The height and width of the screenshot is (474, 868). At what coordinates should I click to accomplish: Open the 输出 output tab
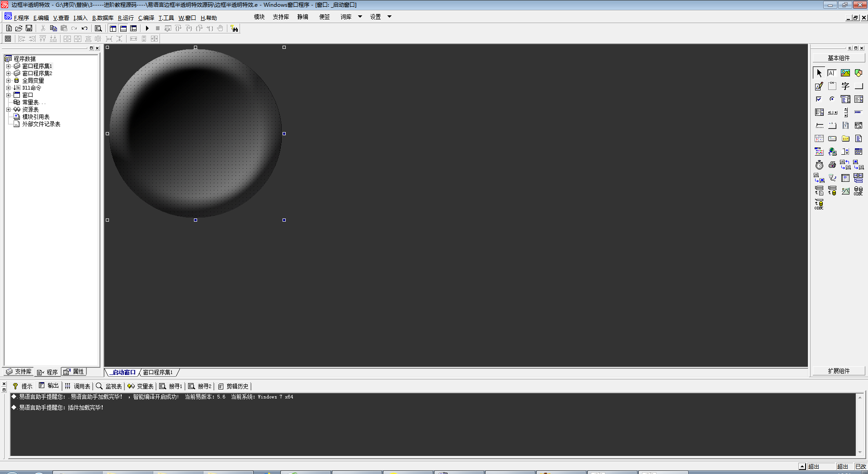[x=49, y=386]
